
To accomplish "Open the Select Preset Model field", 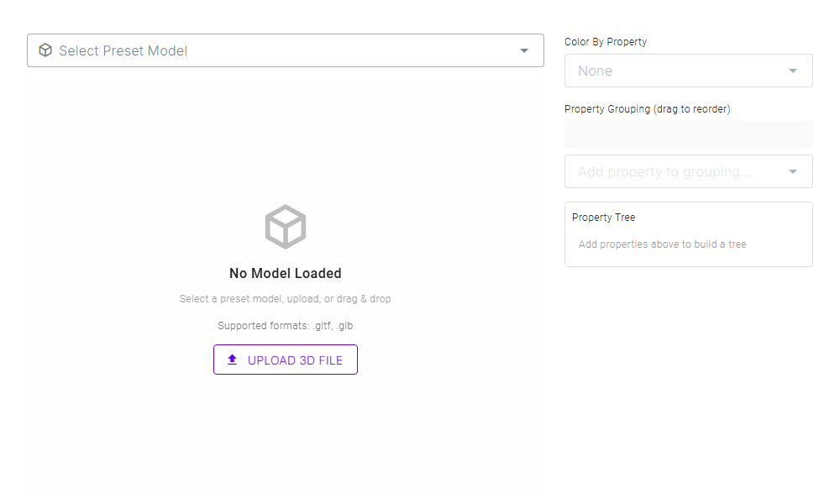I will (x=277, y=50).
